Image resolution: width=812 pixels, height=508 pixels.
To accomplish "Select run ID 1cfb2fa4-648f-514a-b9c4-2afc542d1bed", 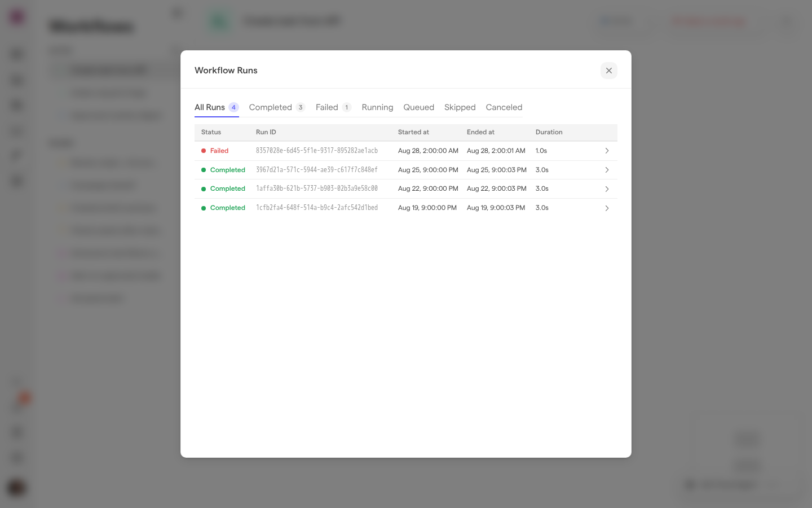I will click(x=317, y=208).
